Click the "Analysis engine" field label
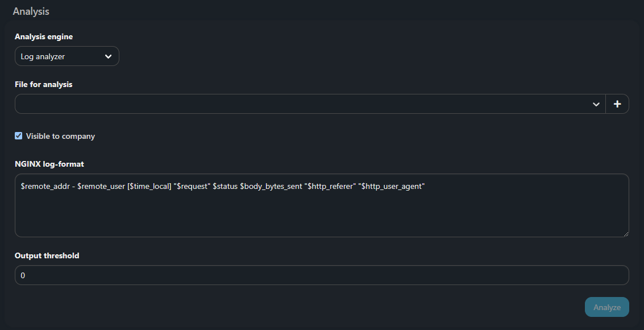Screen dimensions: 644x330 point(44,37)
